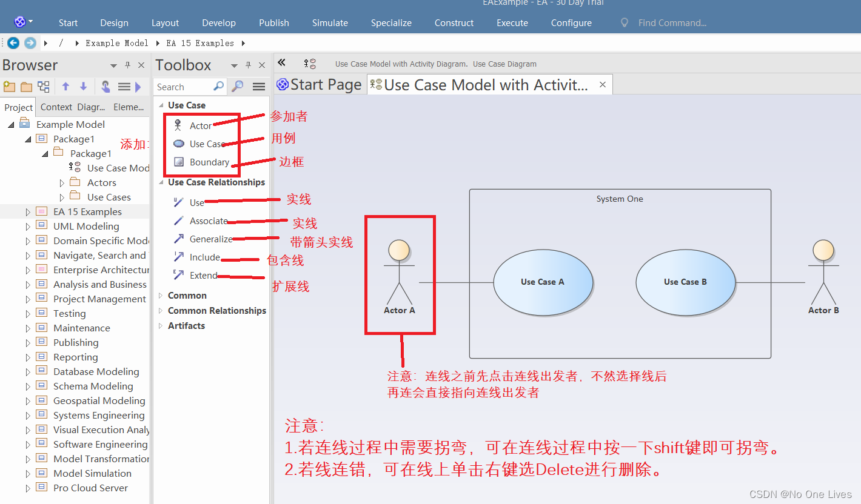Select the Actor B figure on the diagram
Image resolution: width=861 pixels, height=504 pixels.
click(823, 277)
